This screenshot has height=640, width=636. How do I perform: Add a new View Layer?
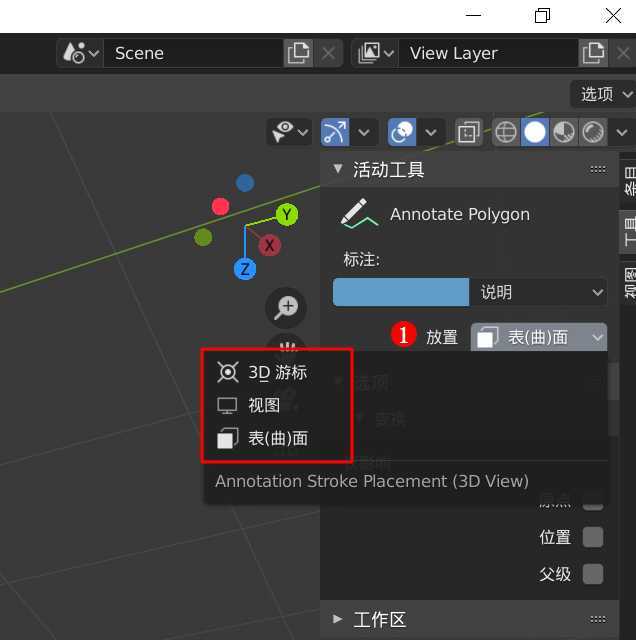coord(593,53)
